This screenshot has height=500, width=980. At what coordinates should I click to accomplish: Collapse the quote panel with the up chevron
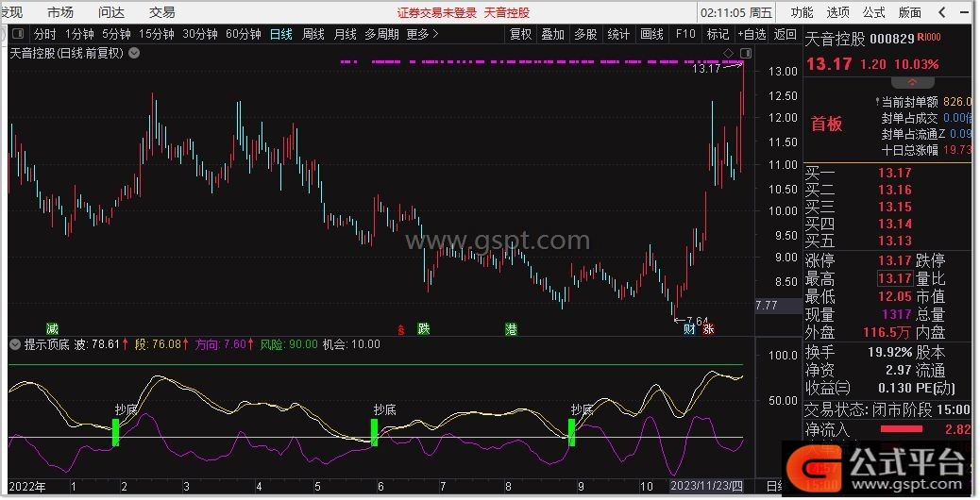pyautogui.click(x=913, y=82)
